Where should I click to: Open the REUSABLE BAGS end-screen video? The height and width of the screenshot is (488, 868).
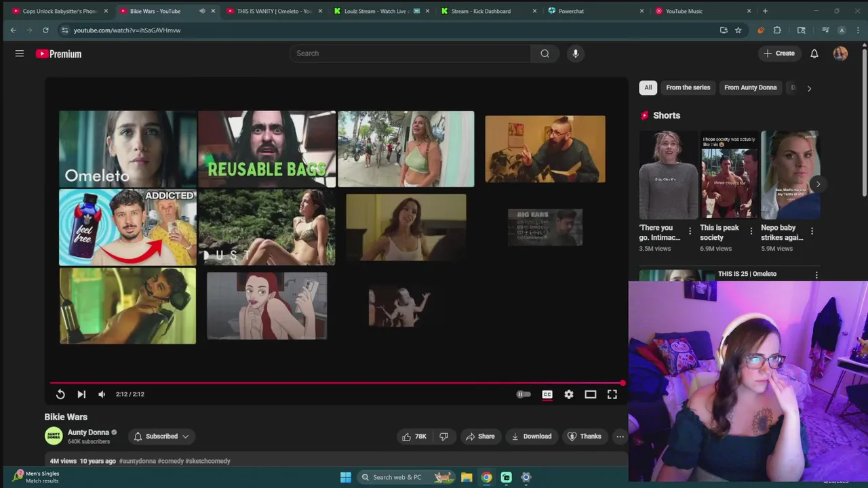click(267, 149)
